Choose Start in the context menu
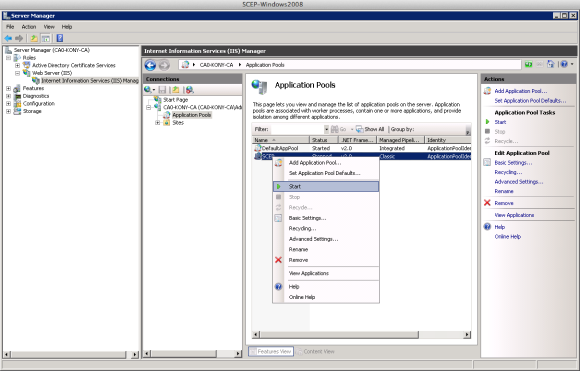580x371 pixels. (326, 186)
